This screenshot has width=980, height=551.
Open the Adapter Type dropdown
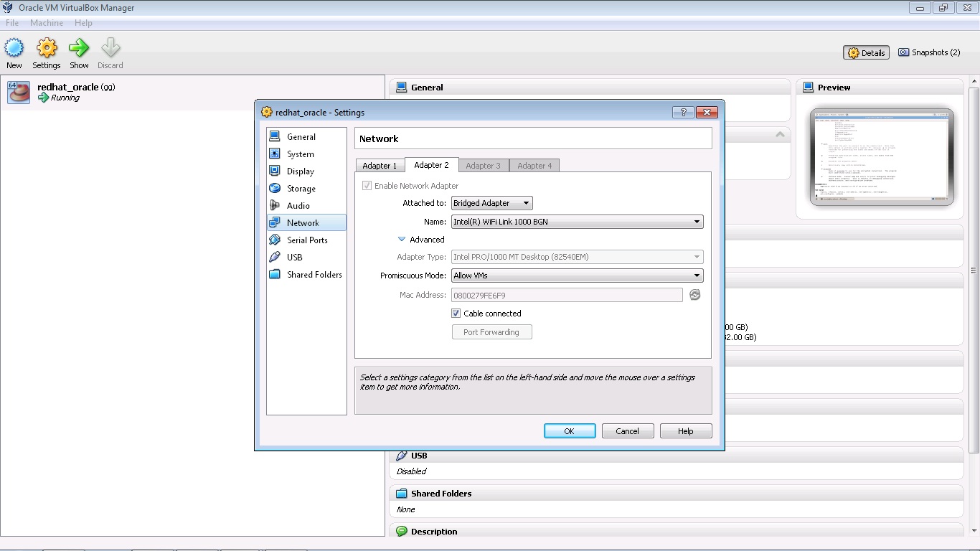577,257
